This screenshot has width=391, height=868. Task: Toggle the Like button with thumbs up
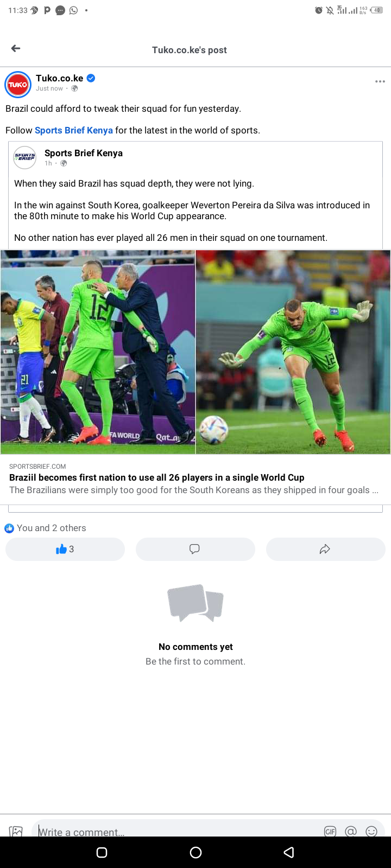pyautogui.click(x=65, y=549)
